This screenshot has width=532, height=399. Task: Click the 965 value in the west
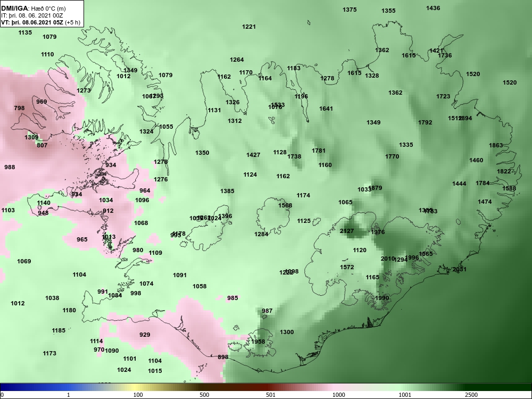[82, 239]
